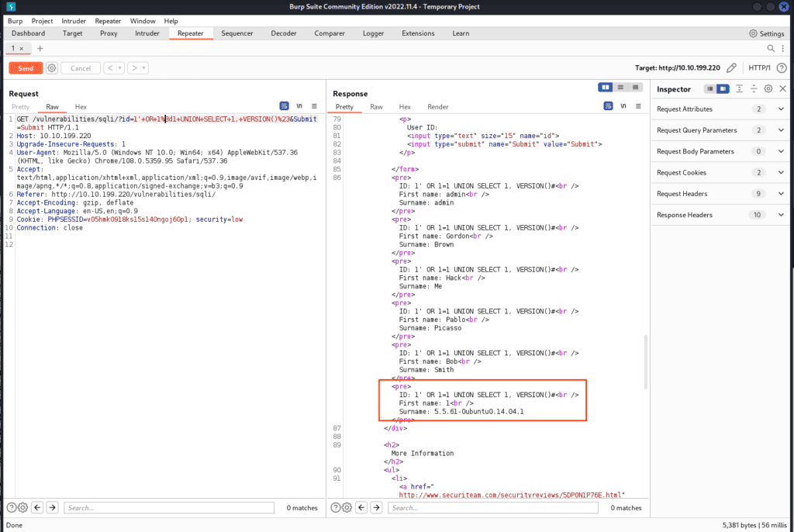The width and height of the screenshot is (794, 532).
Task: Set Inspector docked-left layout icon
Action: coord(710,88)
